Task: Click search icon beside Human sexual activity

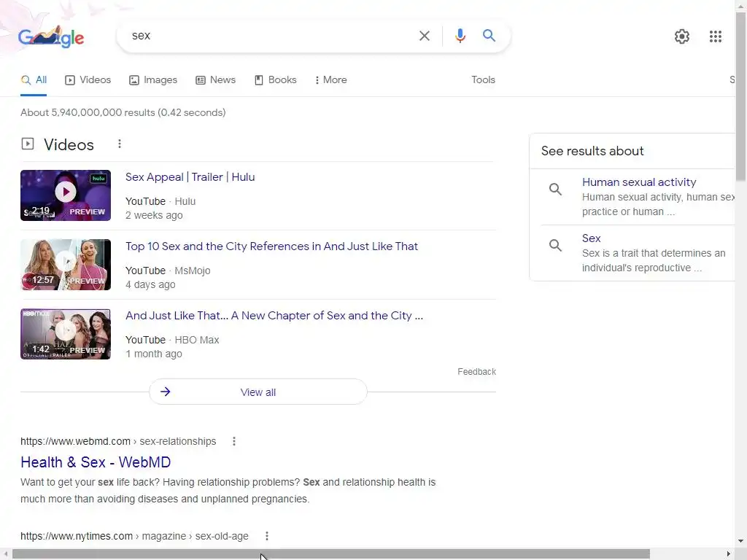Action: (x=555, y=190)
